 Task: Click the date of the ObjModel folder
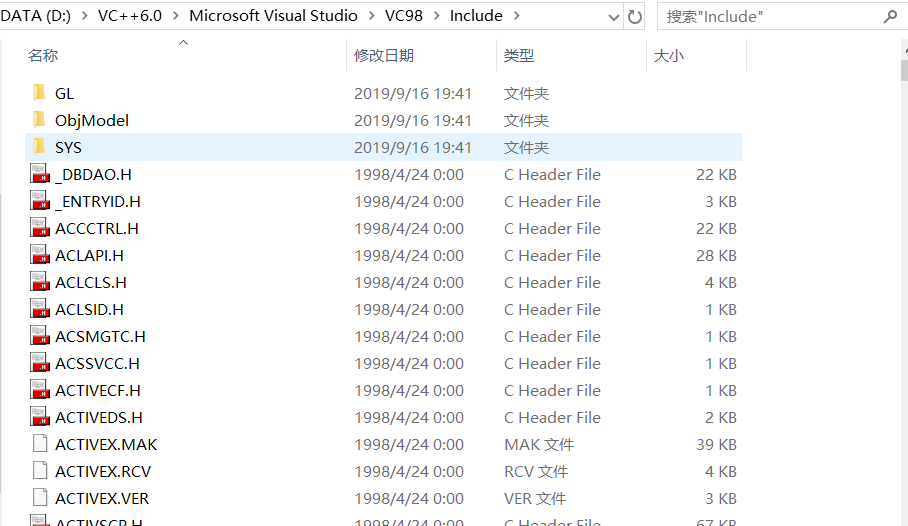[413, 120]
